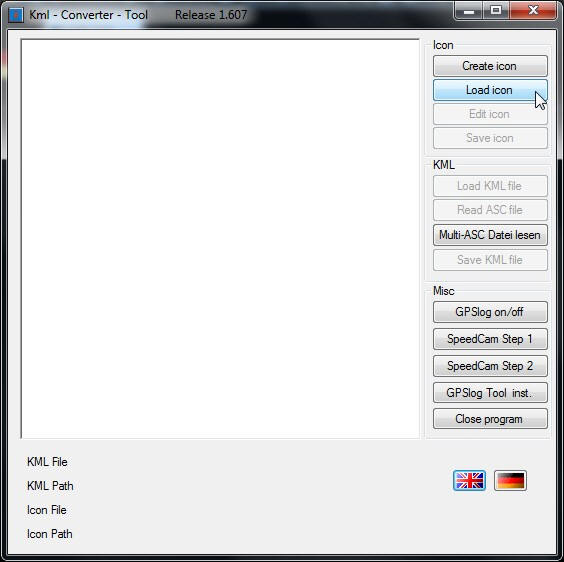
Task: Open Multi-ASC Datei lesen
Action: (x=490, y=235)
